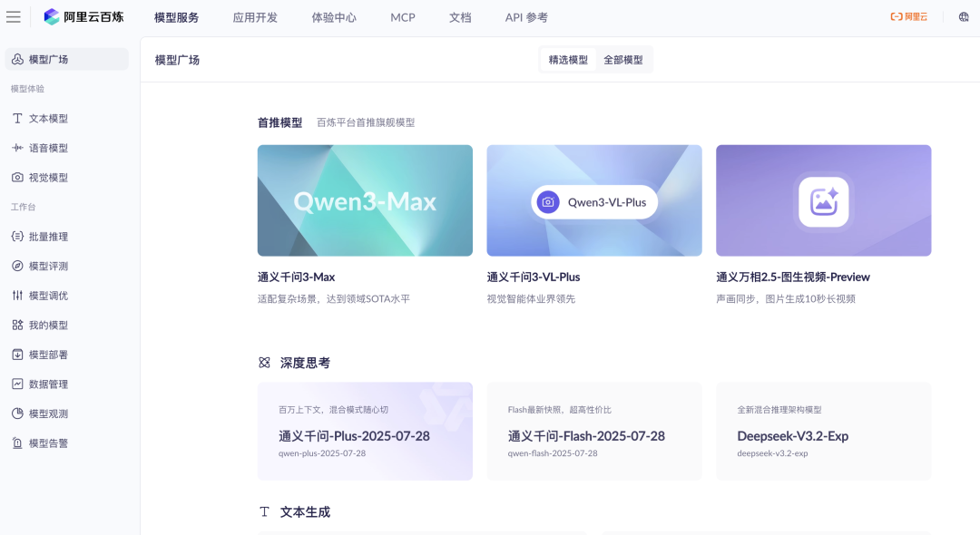Click deepseek-v3.2-exp model id text
This screenshot has width=980, height=535.
coord(772,453)
